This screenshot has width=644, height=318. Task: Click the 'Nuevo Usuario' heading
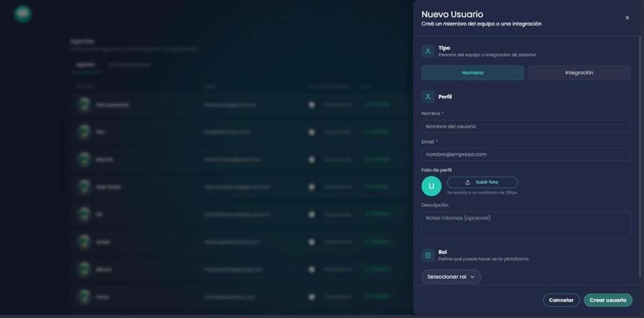452,14
